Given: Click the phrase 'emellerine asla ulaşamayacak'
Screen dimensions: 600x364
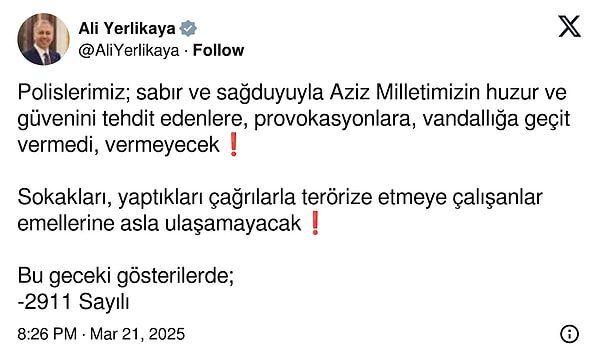Looking at the screenshot, I should [159, 224].
